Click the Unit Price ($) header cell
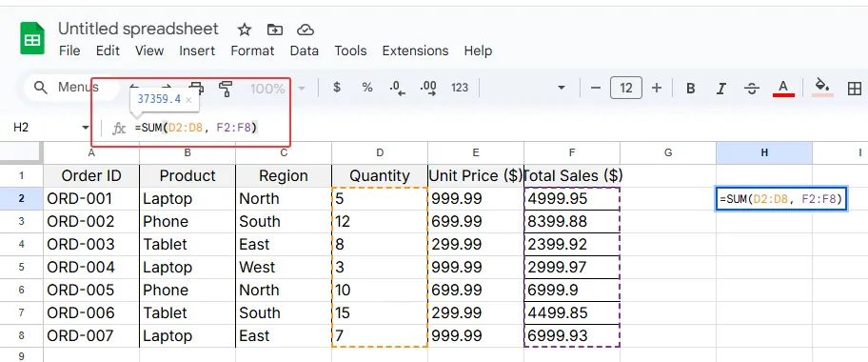 pos(476,175)
